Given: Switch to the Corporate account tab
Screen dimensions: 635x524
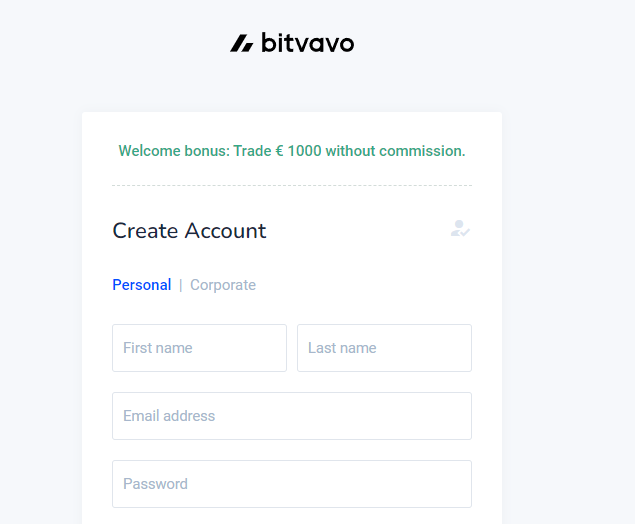Looking at the screenshot, I should pyautogui.click(x=223, y=285).
